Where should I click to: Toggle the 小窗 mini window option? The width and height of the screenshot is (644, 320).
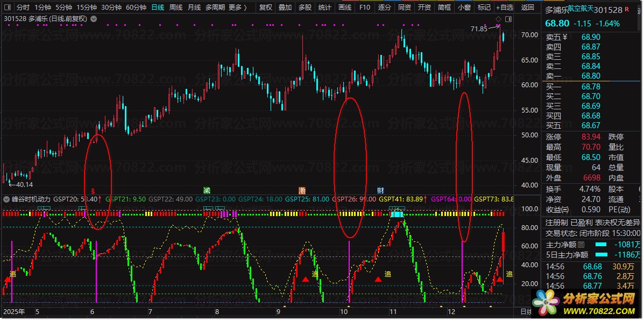(463, 8)
